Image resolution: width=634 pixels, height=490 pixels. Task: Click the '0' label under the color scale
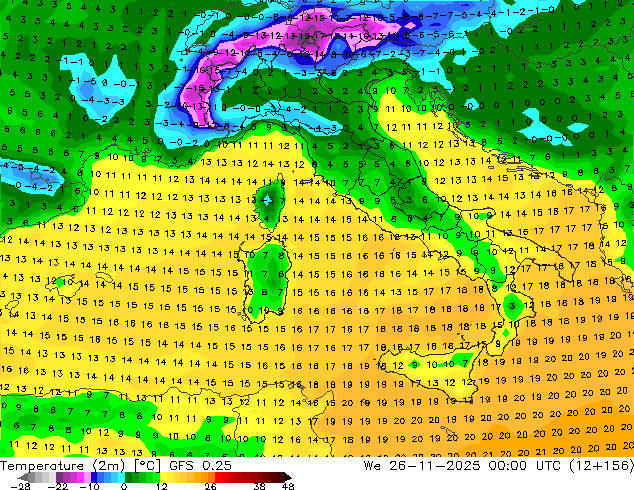pyautogui.click(x=124, y=486)
